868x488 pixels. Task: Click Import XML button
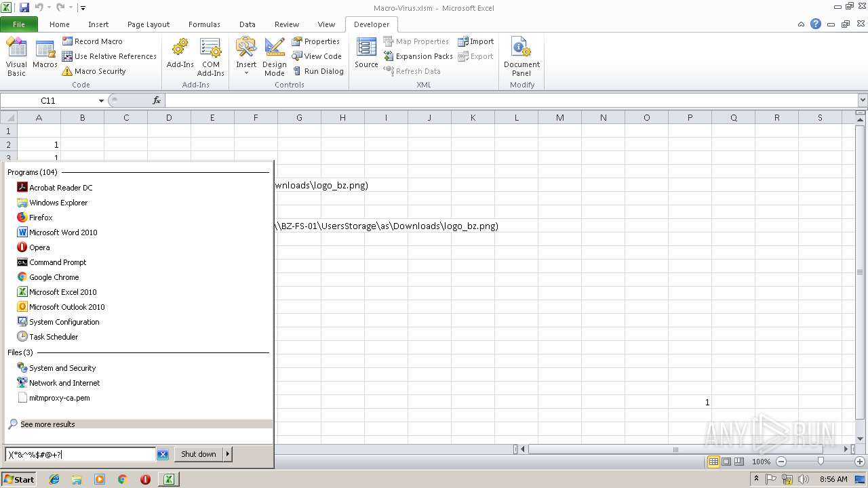[475, 41]
